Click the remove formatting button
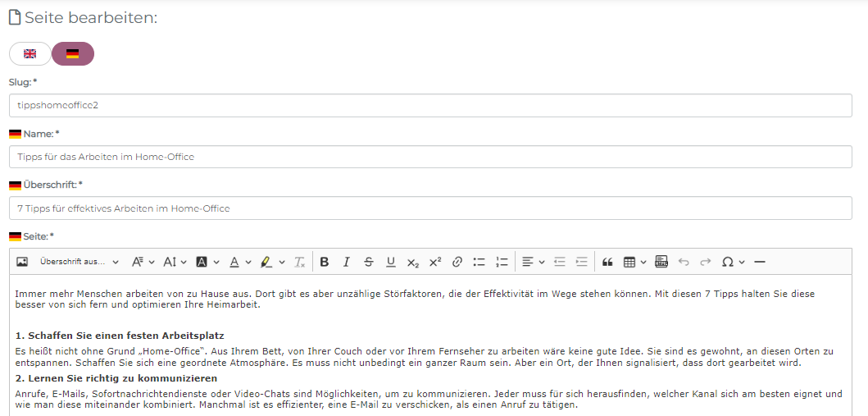 coord(300,262)
